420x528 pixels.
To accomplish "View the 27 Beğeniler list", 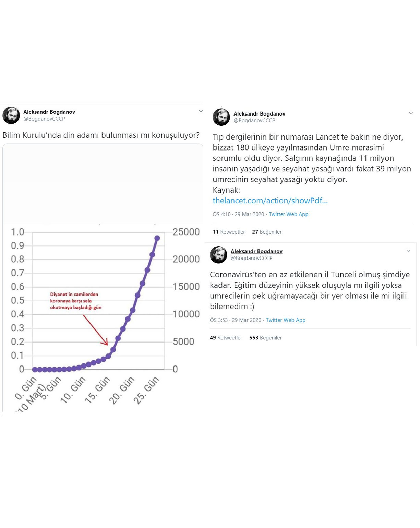I will tap(267, 232).
